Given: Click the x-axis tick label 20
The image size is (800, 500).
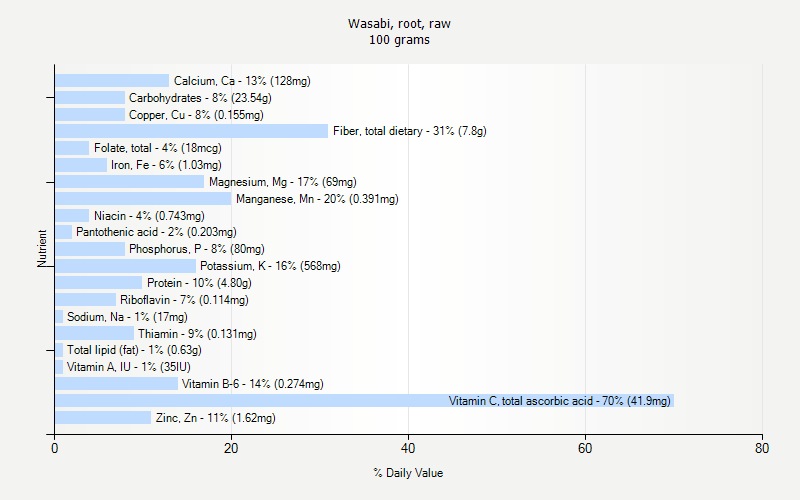Looking at the screenshot, I should (231, 448).
